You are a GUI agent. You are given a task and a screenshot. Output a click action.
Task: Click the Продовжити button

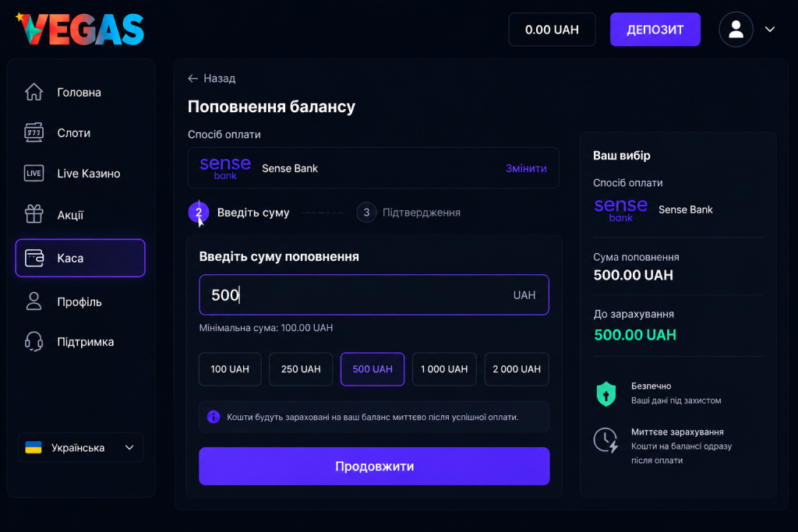(x=374, y=466)
